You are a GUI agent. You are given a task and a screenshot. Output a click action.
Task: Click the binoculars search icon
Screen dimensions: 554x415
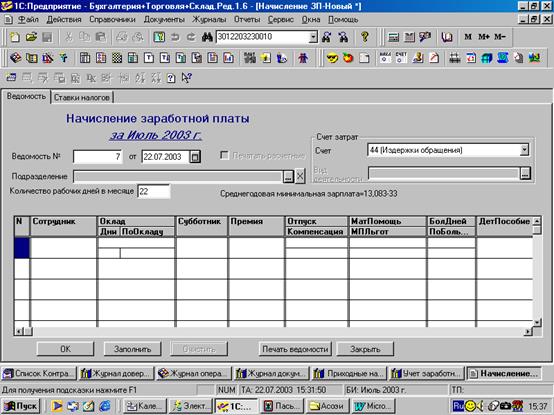tap(207, 37)
